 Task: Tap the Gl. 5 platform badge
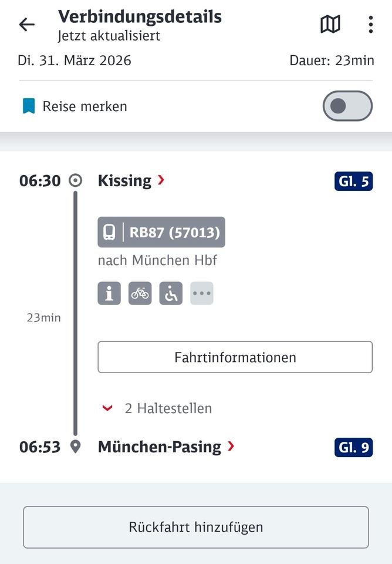(x=353, y=182)
